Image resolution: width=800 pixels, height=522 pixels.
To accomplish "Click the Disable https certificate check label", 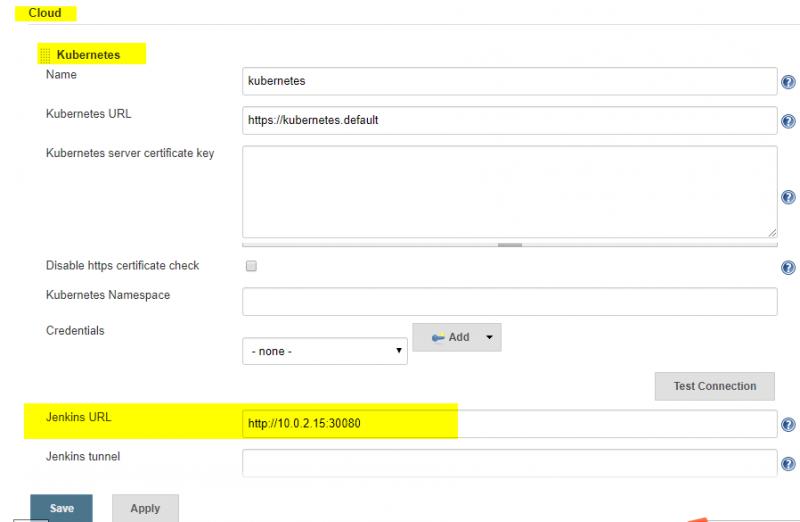I will pos(122,265).
